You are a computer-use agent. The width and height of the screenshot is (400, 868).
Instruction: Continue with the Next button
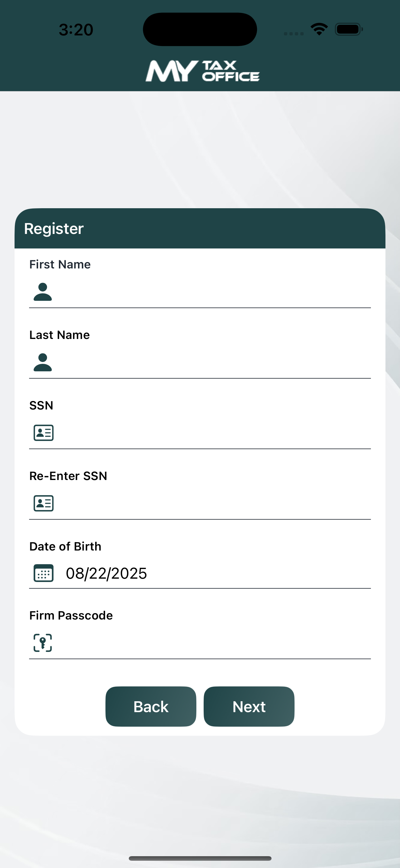249,707
